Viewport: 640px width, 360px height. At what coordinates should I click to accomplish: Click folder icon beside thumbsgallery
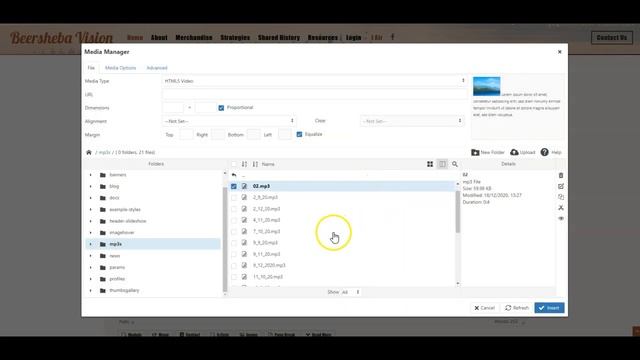pos(103,291)
